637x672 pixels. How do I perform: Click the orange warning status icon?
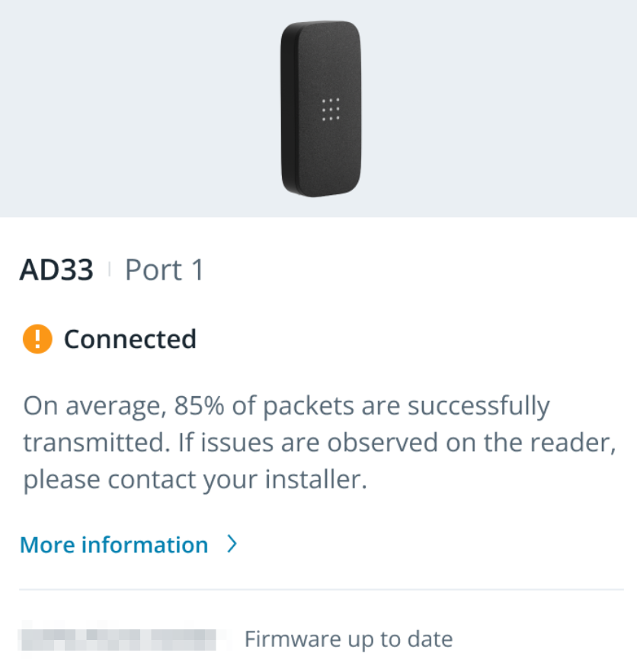click(37, 339)
